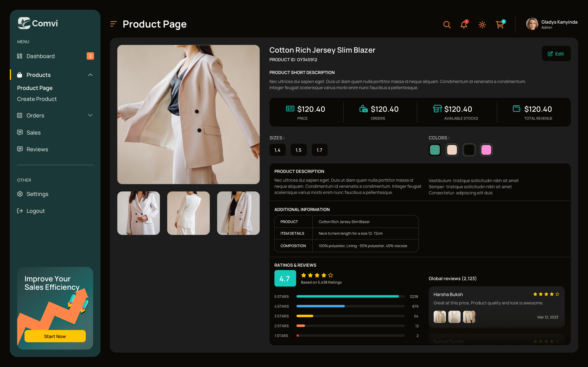Image resolution: width=588 pixels, height=367 pixels.
Task: Select size 1,4 for the blazer
Action: [277, 150]
